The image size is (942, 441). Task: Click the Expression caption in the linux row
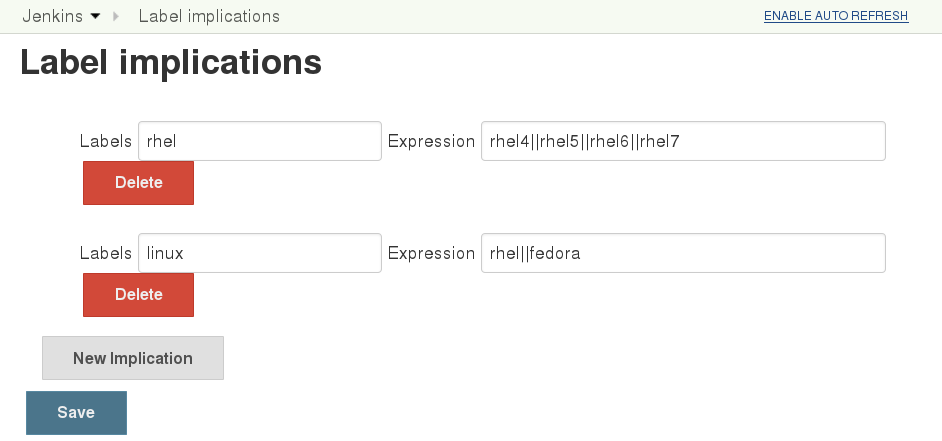pos(431,253)
